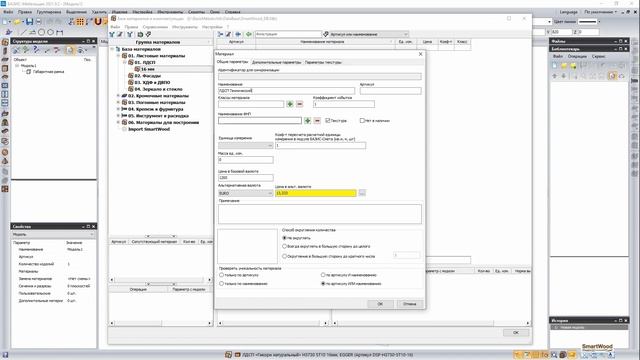Open the Альтернативная валюта EURO dropdown

[x=246, y=193]
